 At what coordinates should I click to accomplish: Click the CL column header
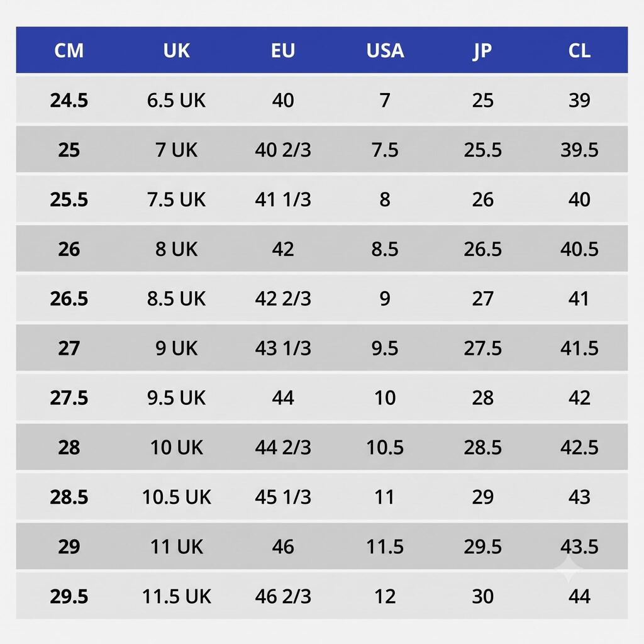click(579, 50)
